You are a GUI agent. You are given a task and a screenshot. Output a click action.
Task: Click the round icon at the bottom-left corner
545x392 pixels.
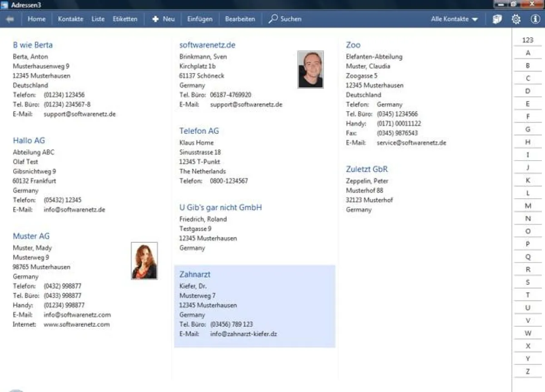pyautogui.click(x=16, y=389)
